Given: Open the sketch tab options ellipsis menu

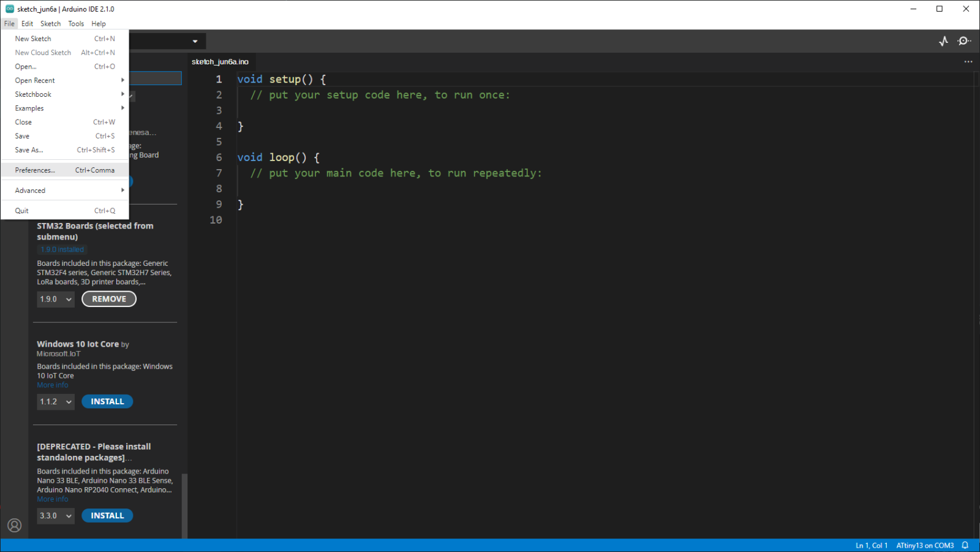Looking at the screenshot, I should [x=968, y=61].
